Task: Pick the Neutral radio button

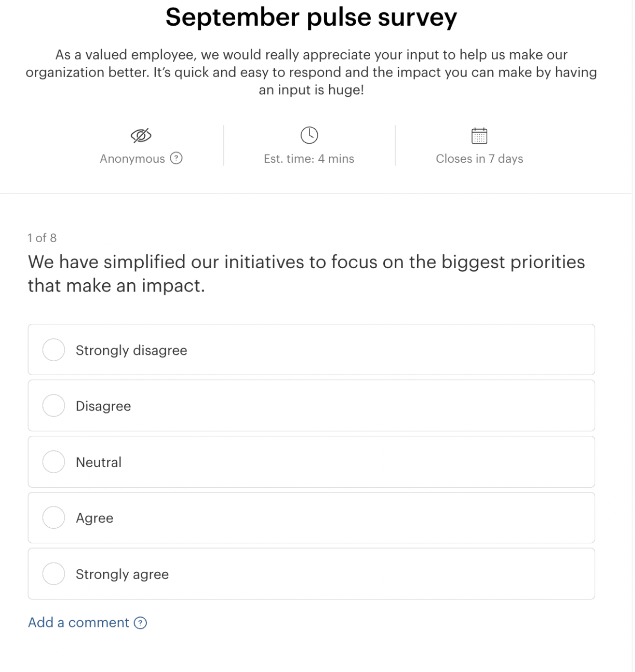Action: [x=54, y=462]
